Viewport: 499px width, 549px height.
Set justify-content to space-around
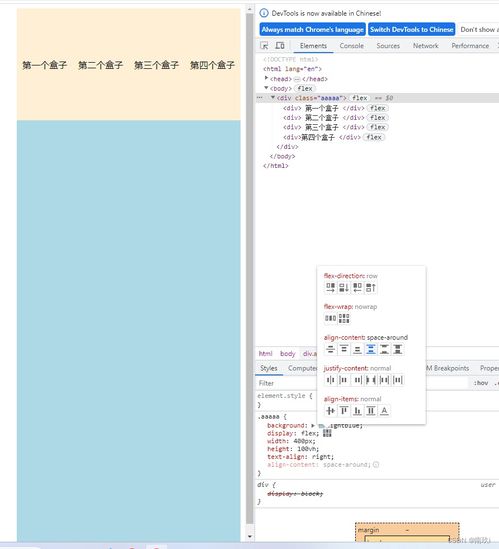[x=384, y=380]
